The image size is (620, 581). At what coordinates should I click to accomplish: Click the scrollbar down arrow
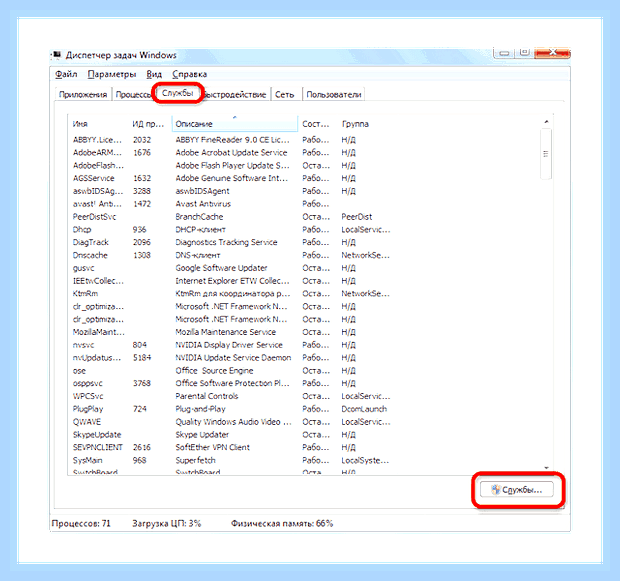tap(546, 468)
